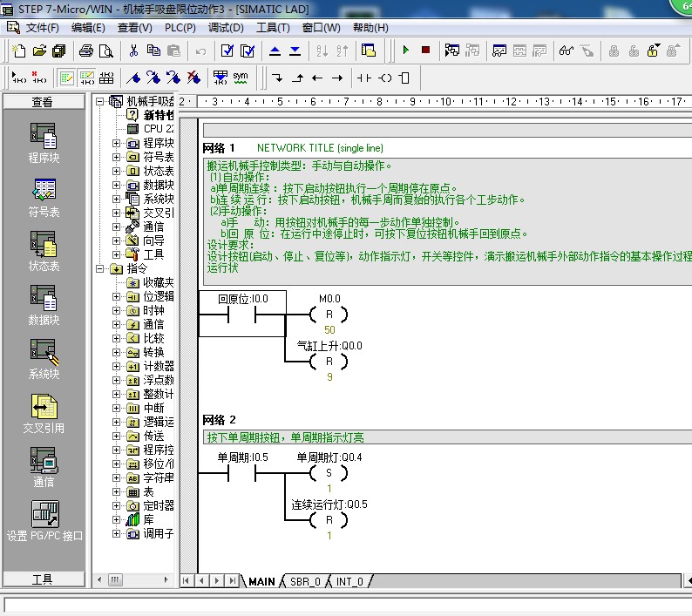Put the PLC in STOP mode

pos(425,50)
